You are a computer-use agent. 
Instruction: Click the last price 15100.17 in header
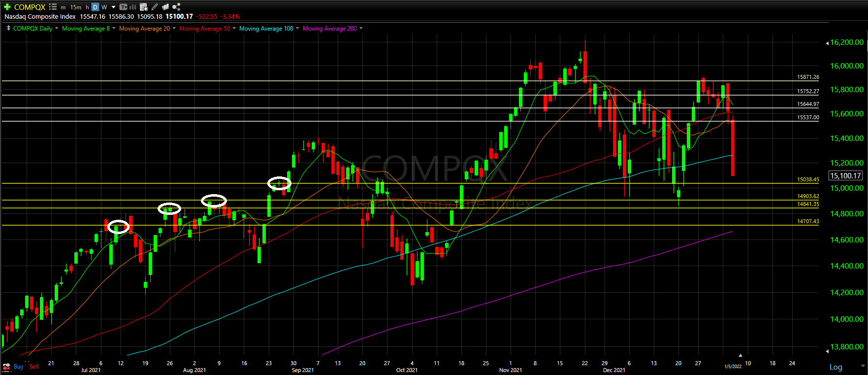pyautogui.click(x=179, y=17)
